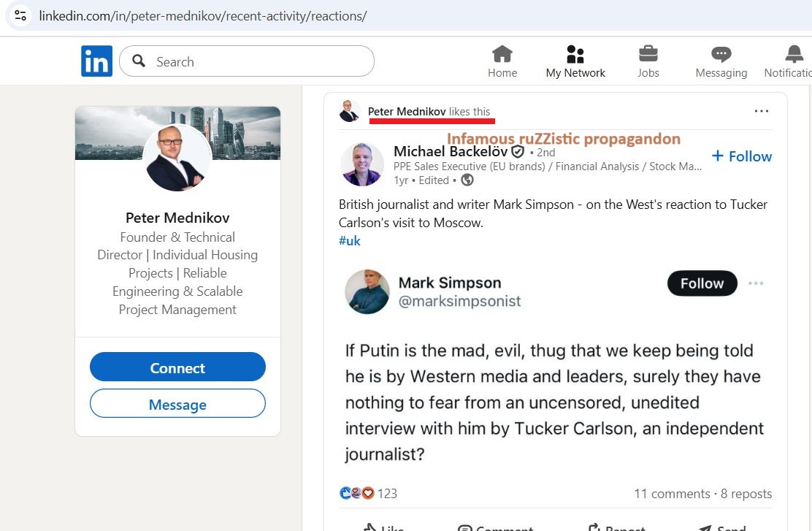Click the LinkedIn logo icon
Viewport: 812px width, 531px height.
click(96, 61)
